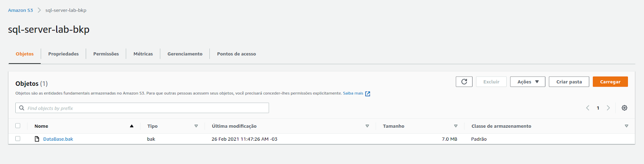This screenshot has height=164, width=644.
Task: Click the sql-server-lab-bkp breadcrumb text
Action: pos(66,10)
